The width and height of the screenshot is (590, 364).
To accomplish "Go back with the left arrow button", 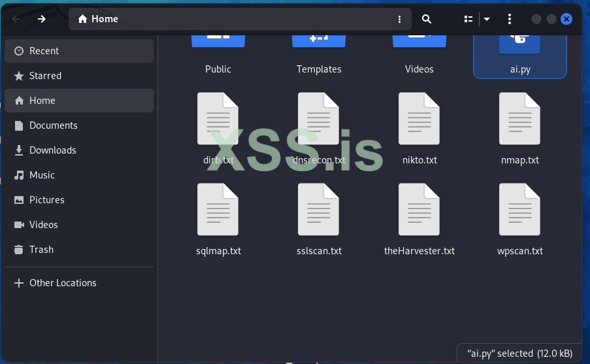I will (16, 19).
